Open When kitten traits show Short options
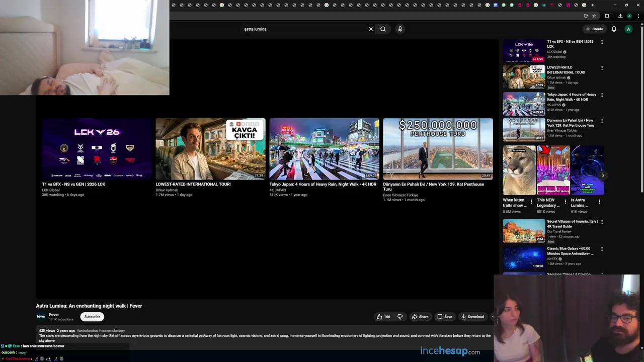This screenshot has width=644, height=362. (x=531, y=202)
